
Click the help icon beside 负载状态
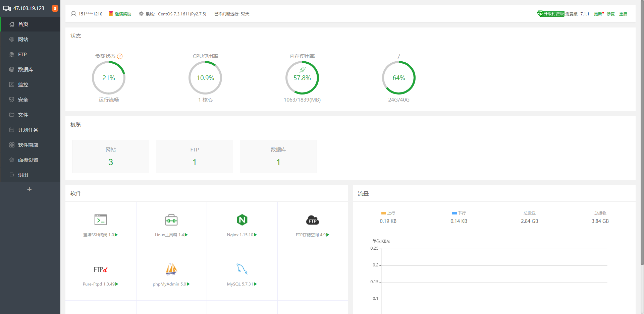pos(120,56)
